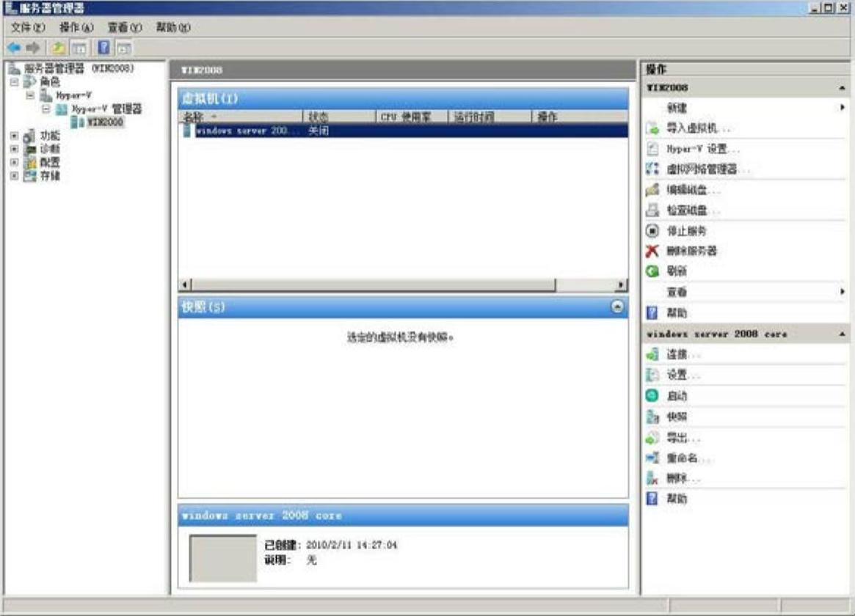Collapse the windows server 2008 core actions section

tap(842, 334)
